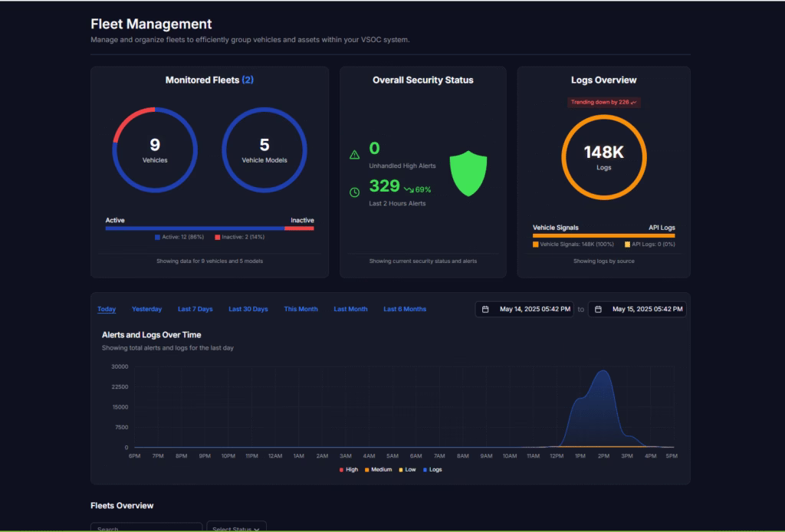Click the Fleets Overview section heading
Screen dimensions: 785x532
pyautogui.click(x=122, y=505)
